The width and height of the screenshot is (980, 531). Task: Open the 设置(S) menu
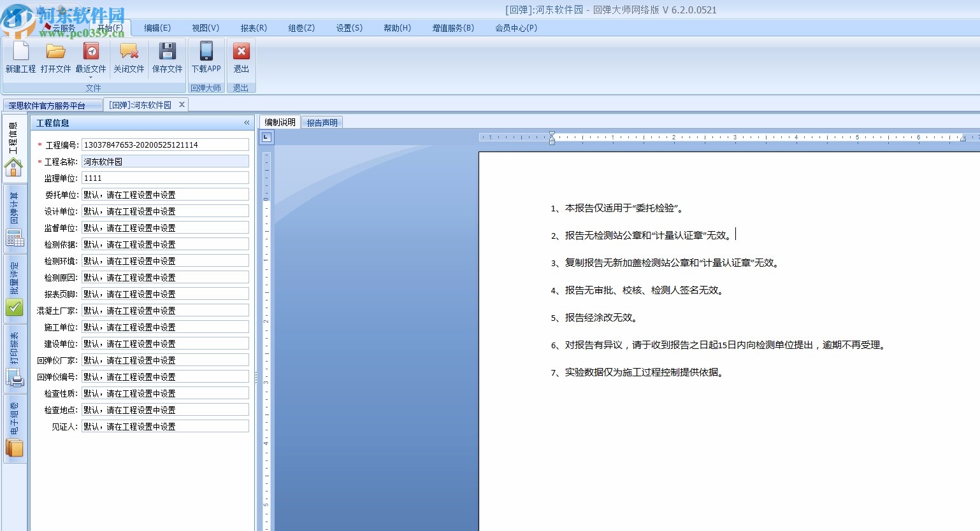pos(349,28)
